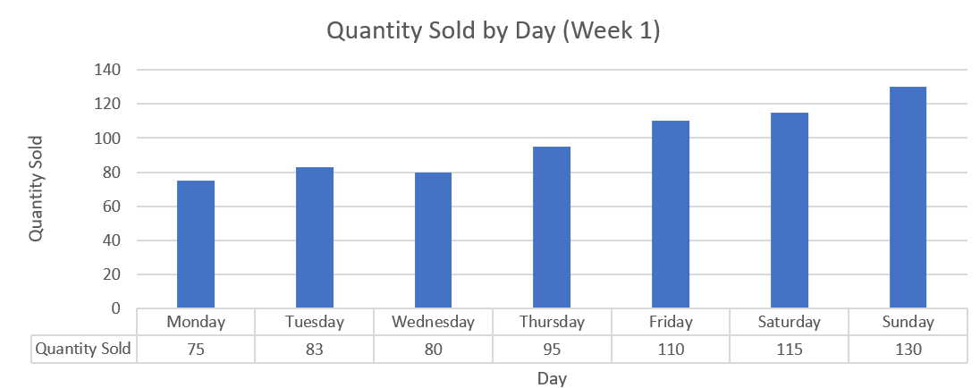The image size is (980, 388).
Task: Click the data table value 83
Action: [315, 350]
